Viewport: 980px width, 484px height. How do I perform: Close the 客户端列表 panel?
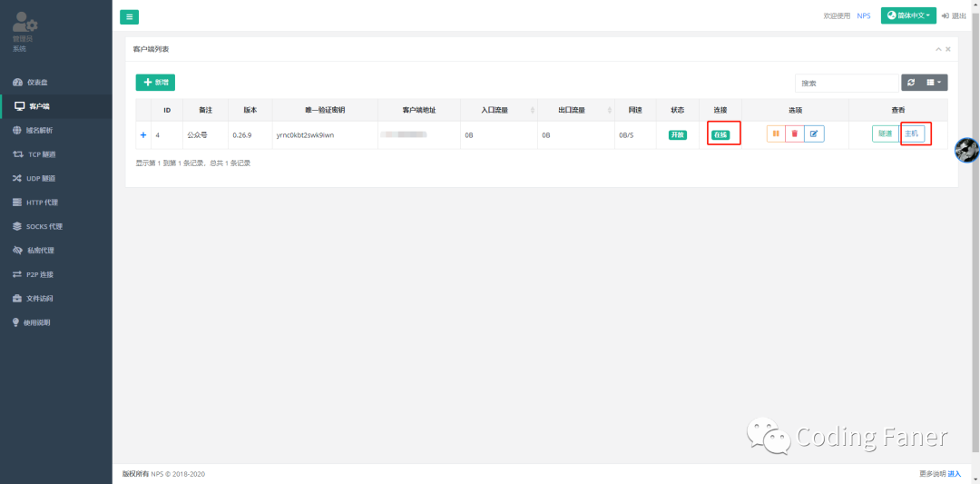pyautogui.click(x=948, y=49)
